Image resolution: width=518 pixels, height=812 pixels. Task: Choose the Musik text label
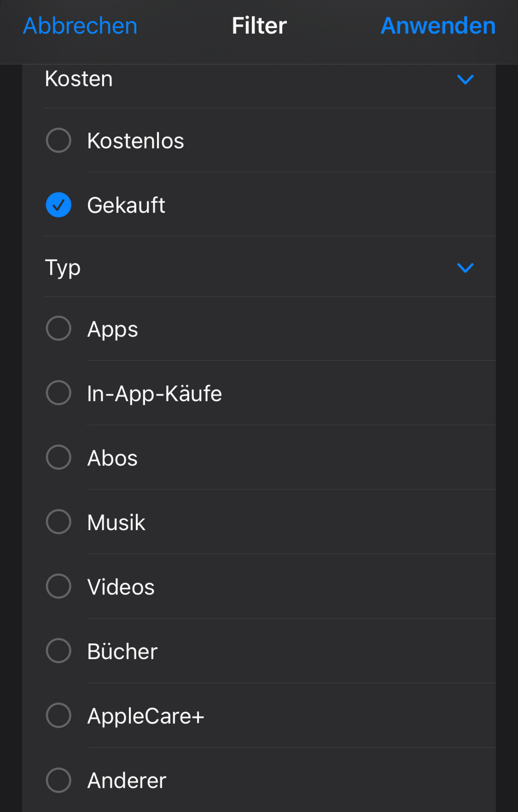pyautogui.click(x=116, y=522)
